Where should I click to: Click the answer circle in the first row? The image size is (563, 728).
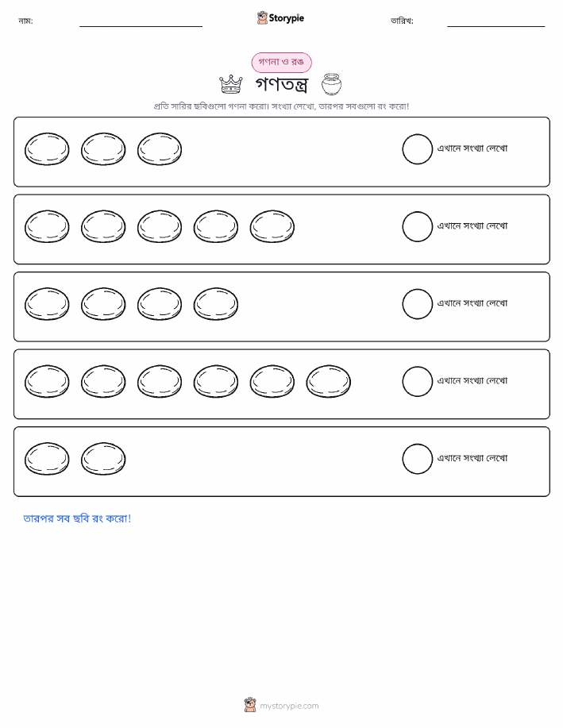(417, 149)
